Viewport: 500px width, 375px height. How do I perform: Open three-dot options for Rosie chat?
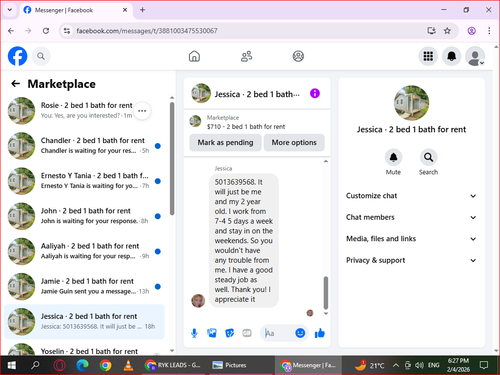(x=142, y=111)
